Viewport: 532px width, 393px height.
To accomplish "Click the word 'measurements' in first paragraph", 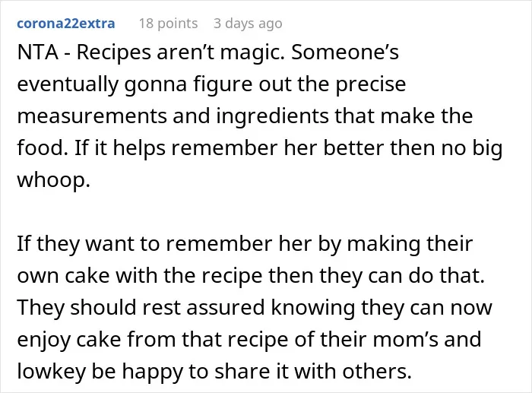I will pyautogui.click(x=92, y=116).
